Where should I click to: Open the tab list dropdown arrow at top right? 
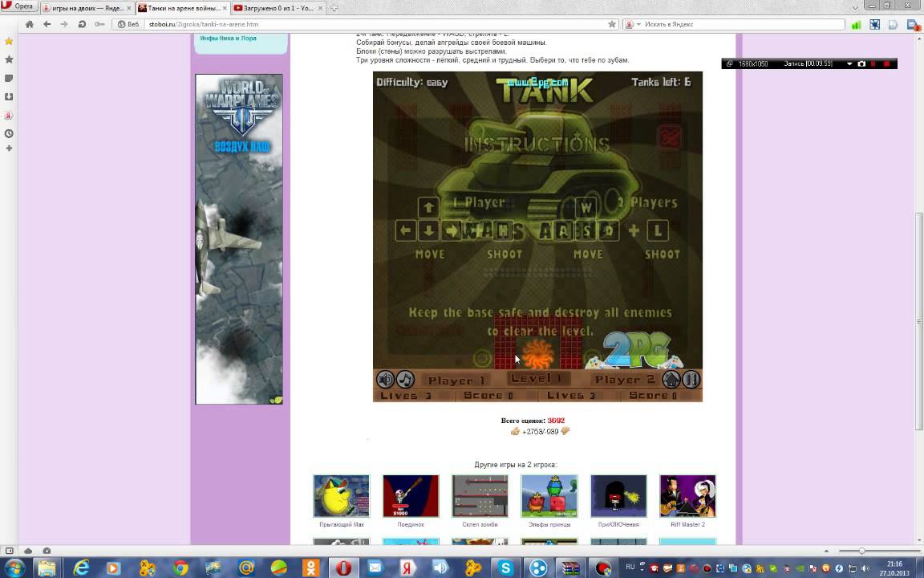pyautogui.click(x=855, y=7)
